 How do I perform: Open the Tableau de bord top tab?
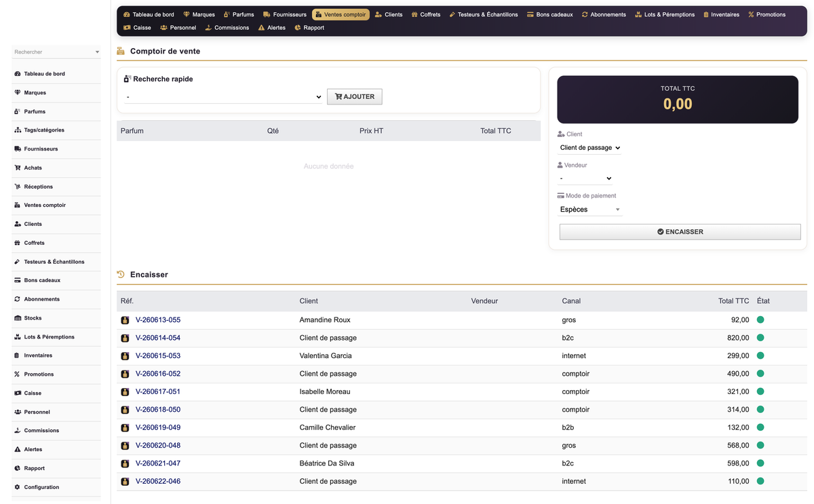(149, 14)
